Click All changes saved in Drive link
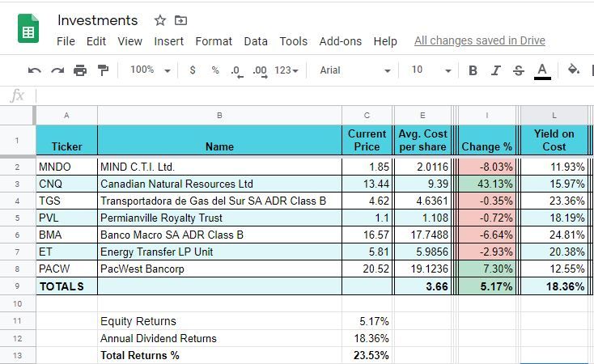594x364 pixels. 480,40
